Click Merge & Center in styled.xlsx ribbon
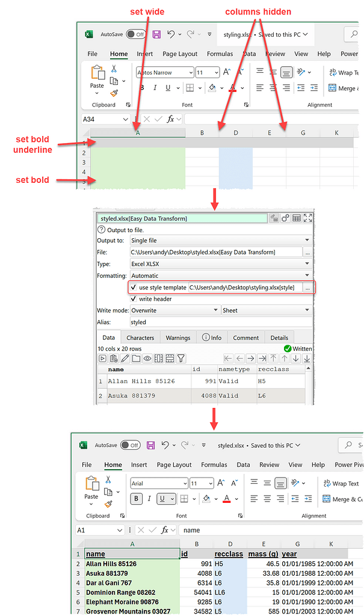The image size is (364, 616). click(x=342, y=499)
